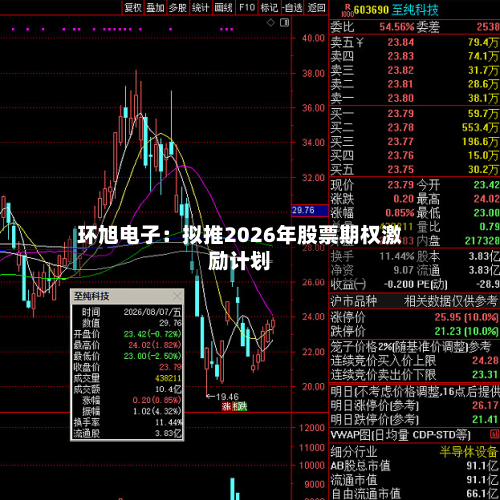Click the 买二 volume 553.4万

click(x=480, y=128)
